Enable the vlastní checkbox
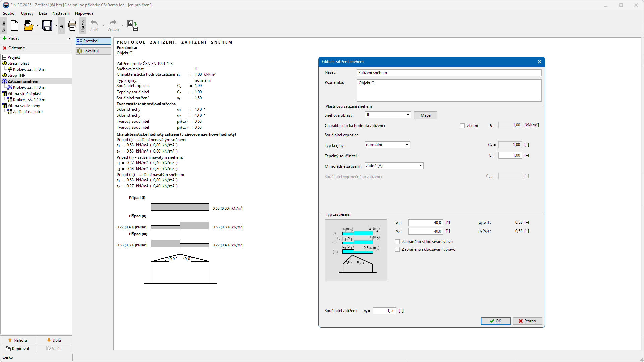 pos(462,126)
